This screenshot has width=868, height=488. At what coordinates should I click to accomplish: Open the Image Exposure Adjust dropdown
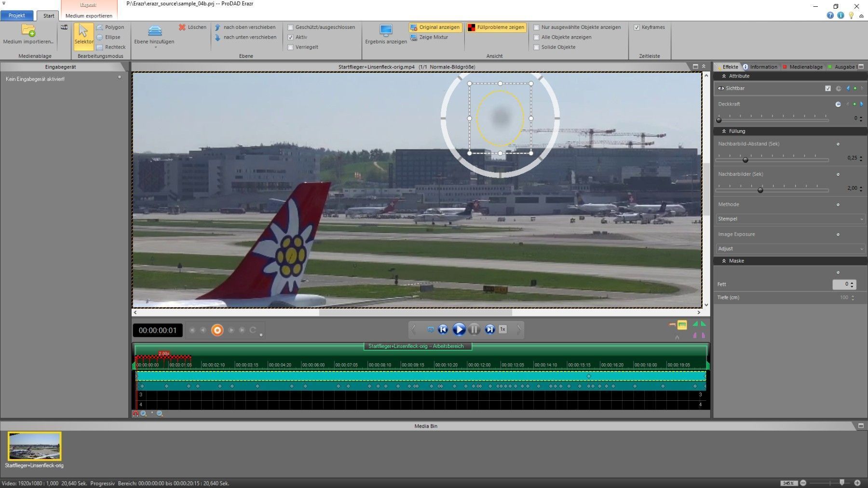(x=790, y=249)
